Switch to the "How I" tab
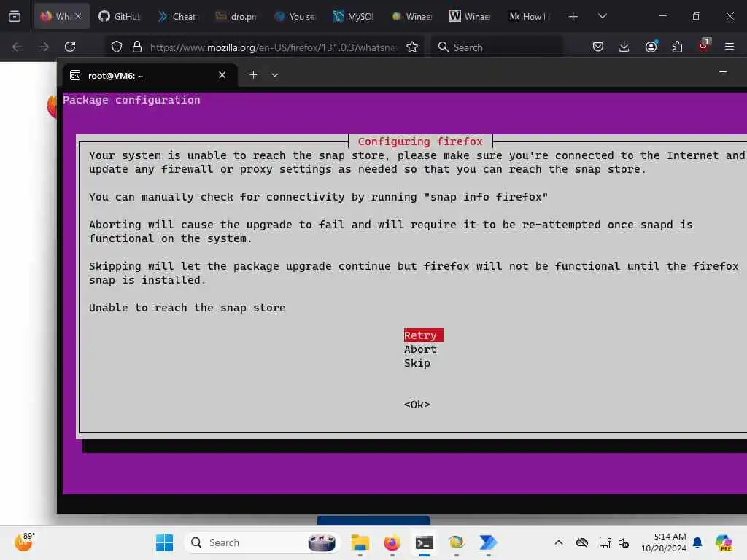This screenshot has width=747, height=560. 528,16
